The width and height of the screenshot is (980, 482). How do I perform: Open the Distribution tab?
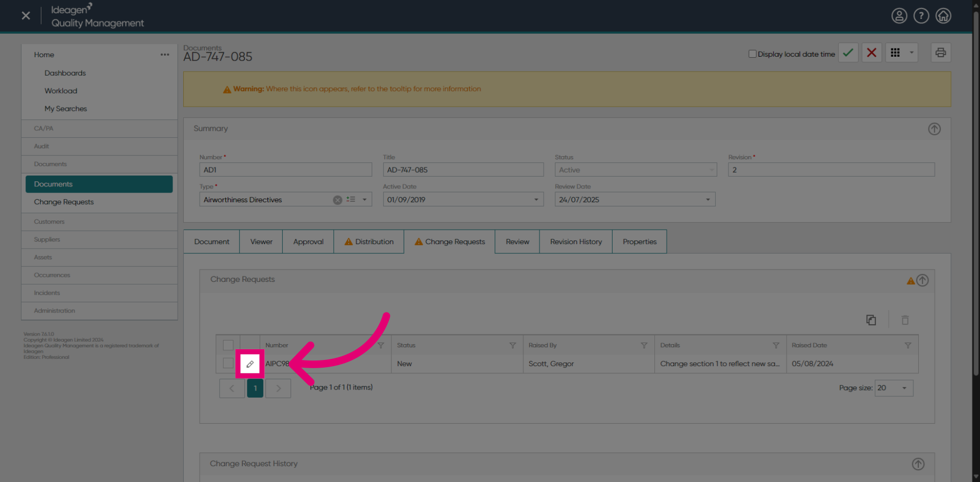[369, 241]
